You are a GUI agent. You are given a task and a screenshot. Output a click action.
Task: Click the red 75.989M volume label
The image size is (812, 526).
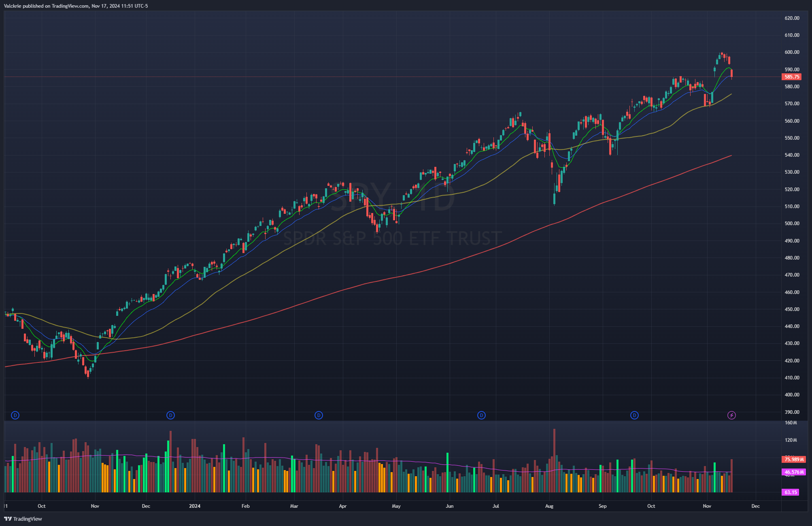point(794,459)
